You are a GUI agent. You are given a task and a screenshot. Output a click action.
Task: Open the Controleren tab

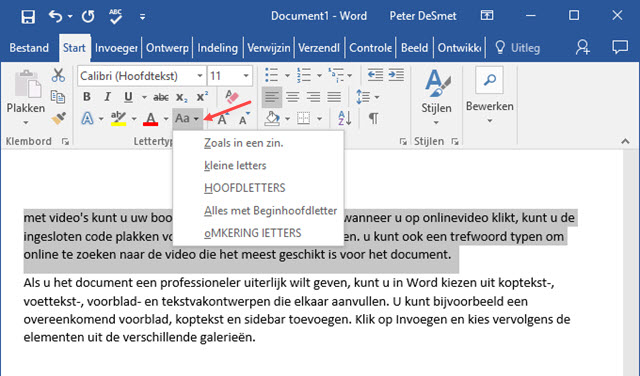[x=371, y=48]
